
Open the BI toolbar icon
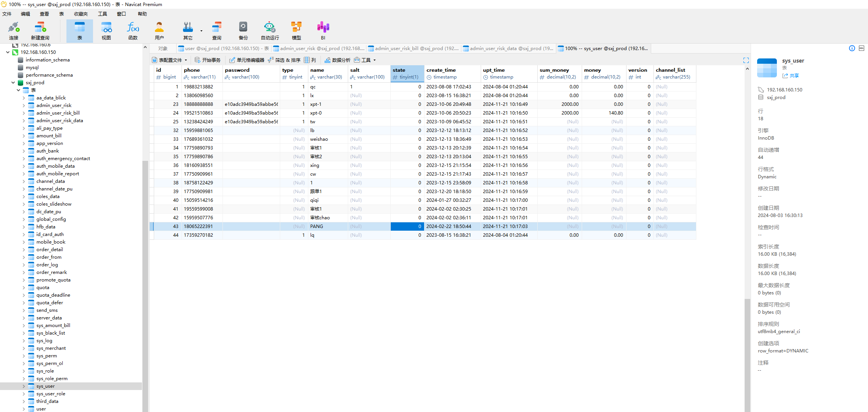click(x=323, y=31)
